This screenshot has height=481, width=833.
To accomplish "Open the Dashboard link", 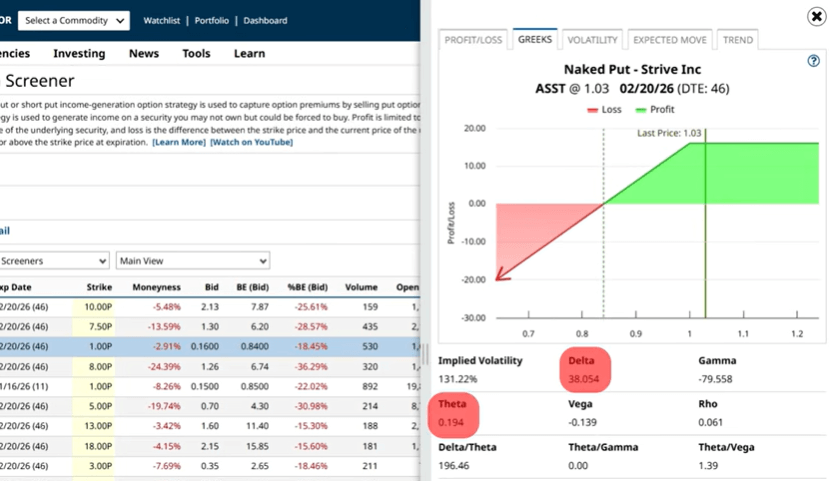I will coord(265,20).
